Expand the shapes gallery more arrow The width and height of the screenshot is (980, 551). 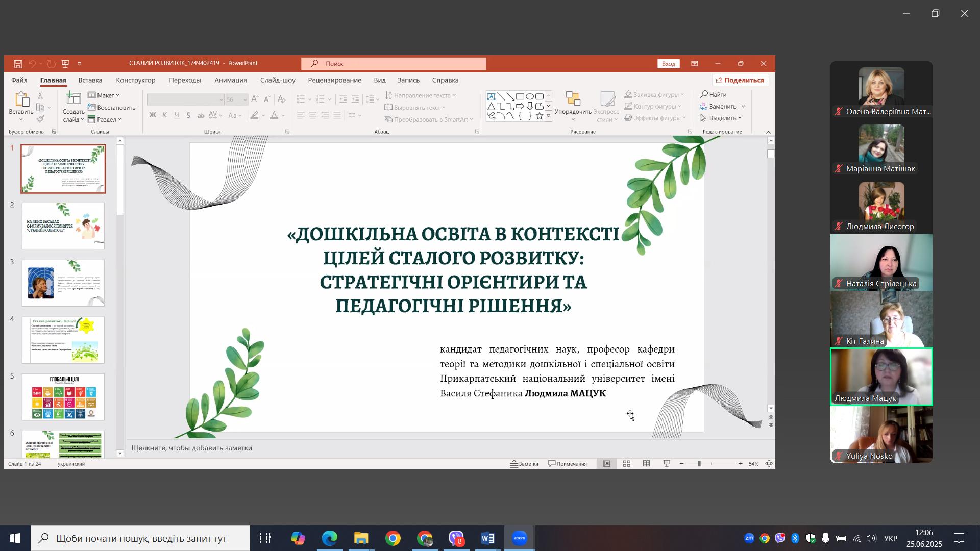tap(549, 117)
